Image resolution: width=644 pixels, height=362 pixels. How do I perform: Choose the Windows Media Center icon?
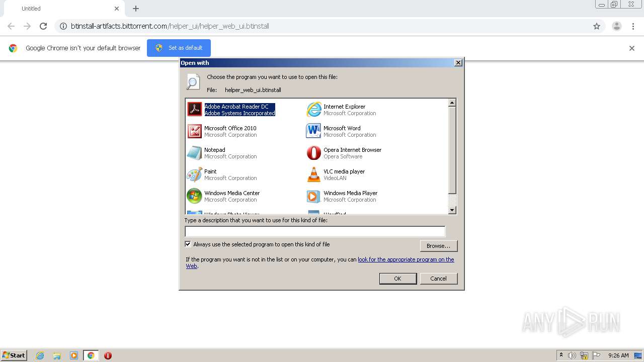(194, 196)
